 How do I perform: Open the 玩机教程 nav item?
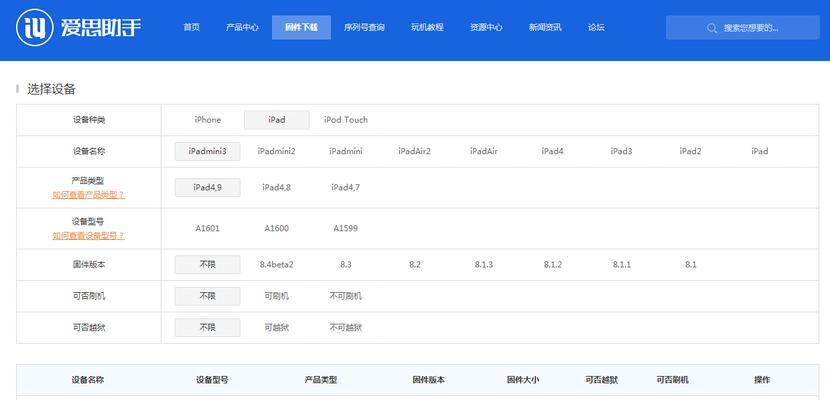click(x=427, y=28)
